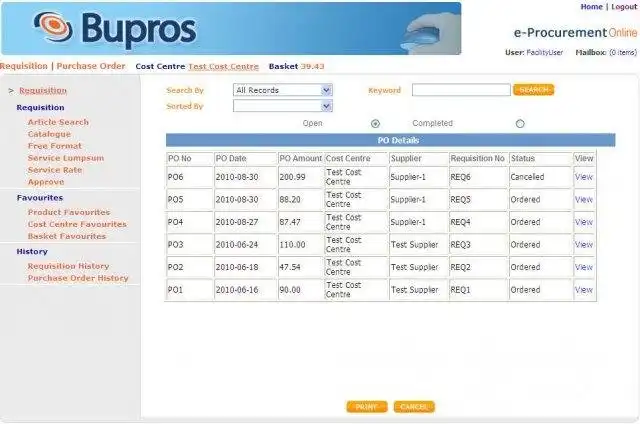Open Service Rate in the sidebar
The width and height of the screenshot is (640, 424).
pos(55,170)
